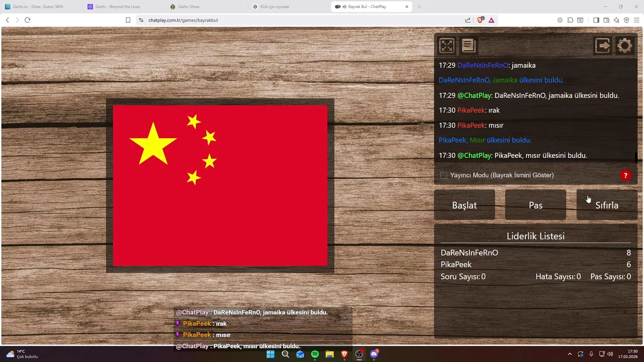Click PikaPeek username in the ırak message
The width and height of the screenshot is (644, 362).
471,110
